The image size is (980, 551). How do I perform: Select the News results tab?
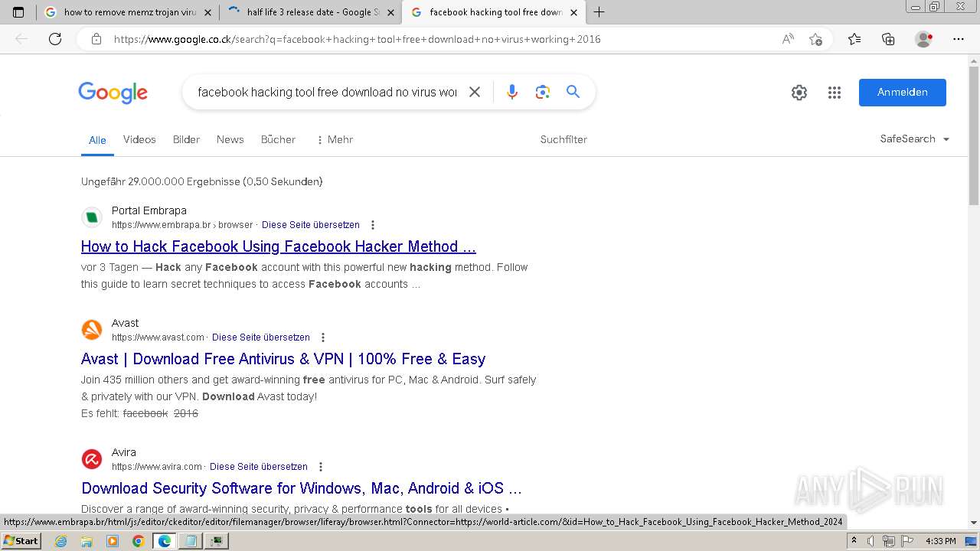230,139
